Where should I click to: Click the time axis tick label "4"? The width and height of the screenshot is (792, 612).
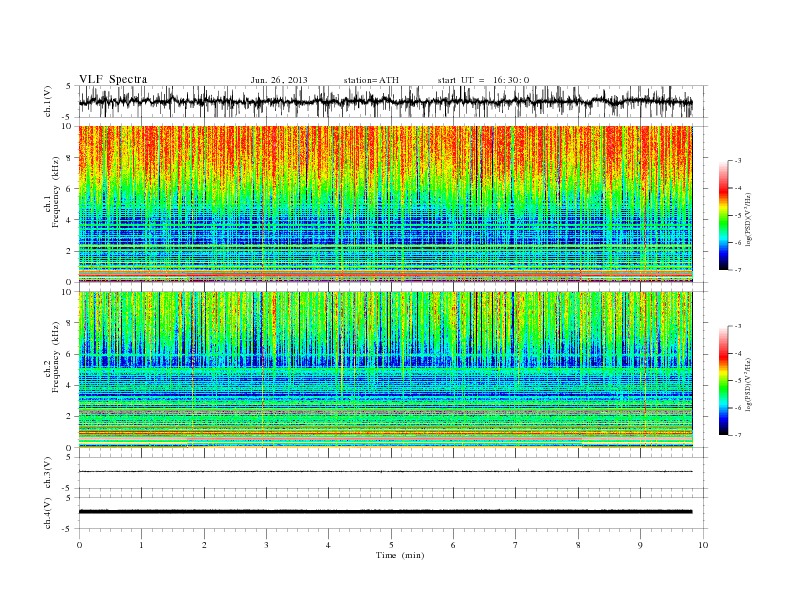click(x=328, y=545)
